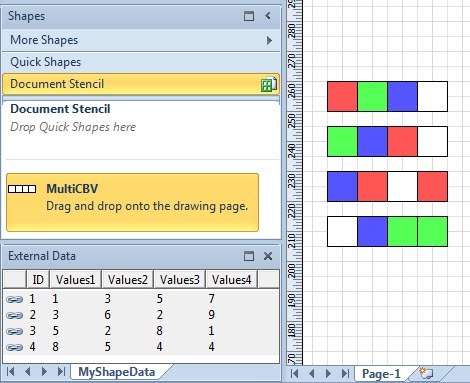Go to first data tab with arrow
This screenshot has width=470, height=383.
coord(10,371)
